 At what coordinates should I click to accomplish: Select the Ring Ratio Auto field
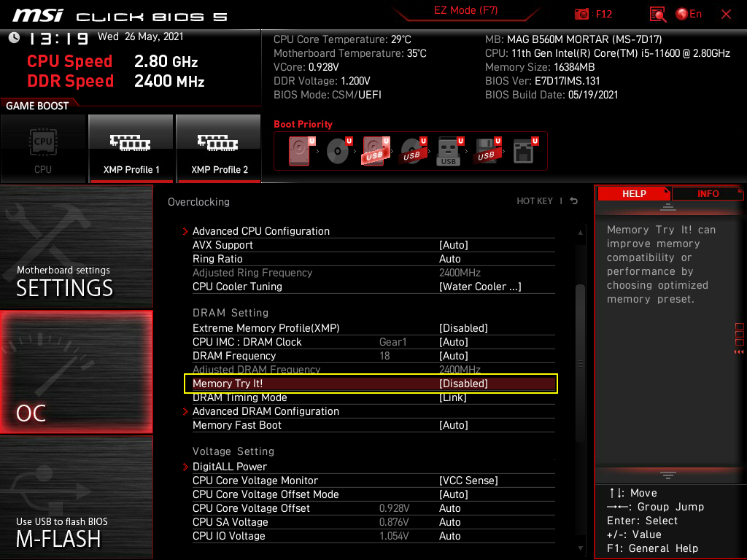pyautogui.click(x=449, y=259)
